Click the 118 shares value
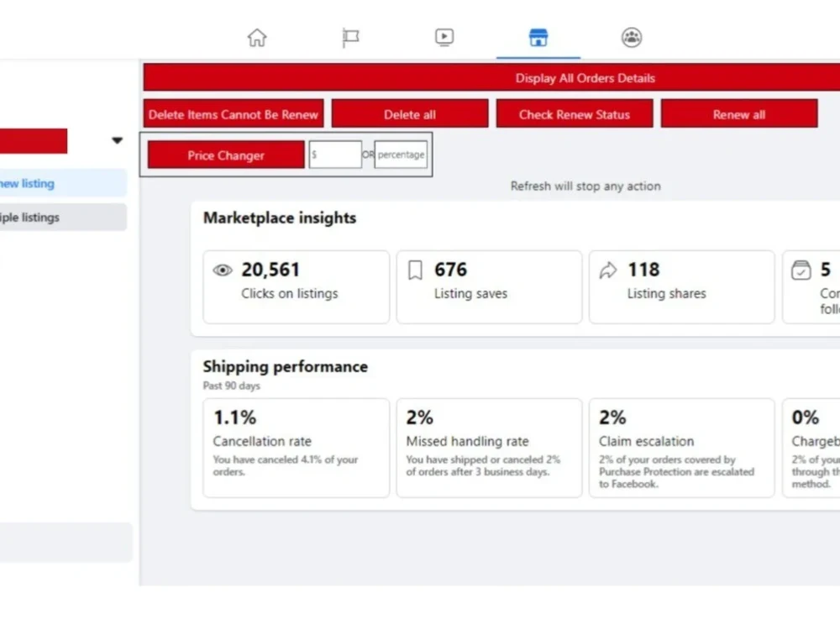This screenshot has width=840, height=630. [643, 270]
